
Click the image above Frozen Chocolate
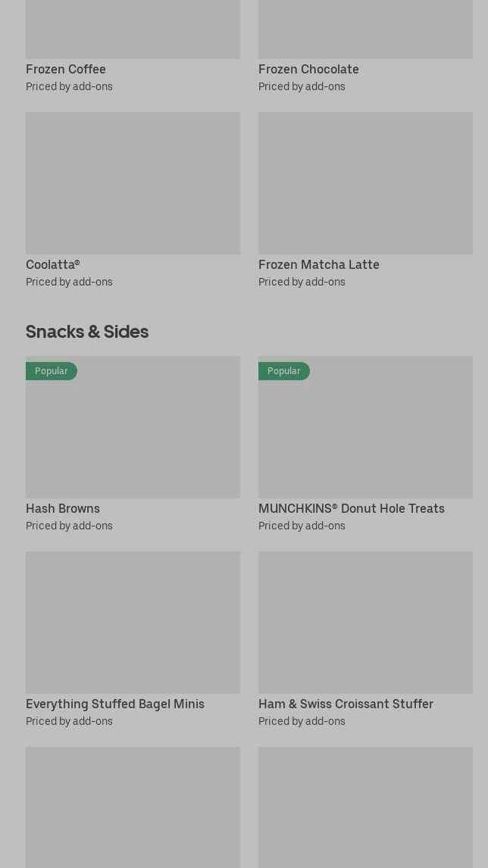click(x=365, y=29)
